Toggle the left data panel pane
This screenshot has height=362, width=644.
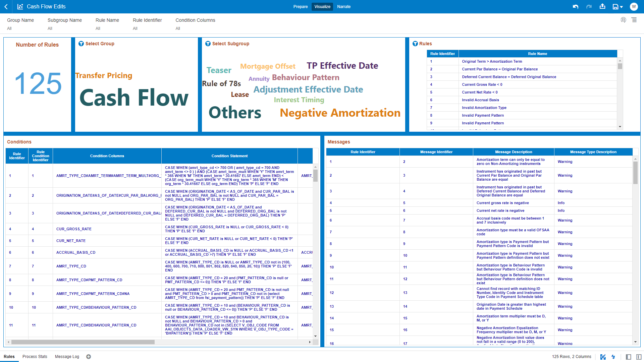click(629, 357)
